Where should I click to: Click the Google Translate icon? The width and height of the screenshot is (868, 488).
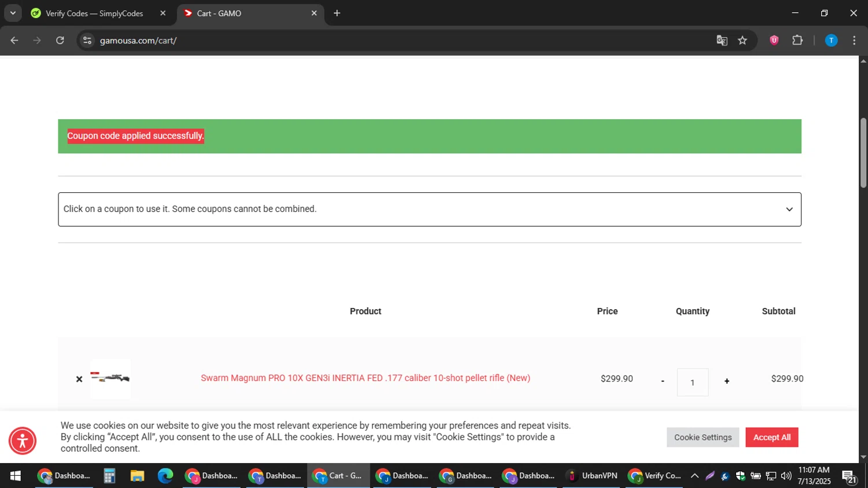click(722, 41)
